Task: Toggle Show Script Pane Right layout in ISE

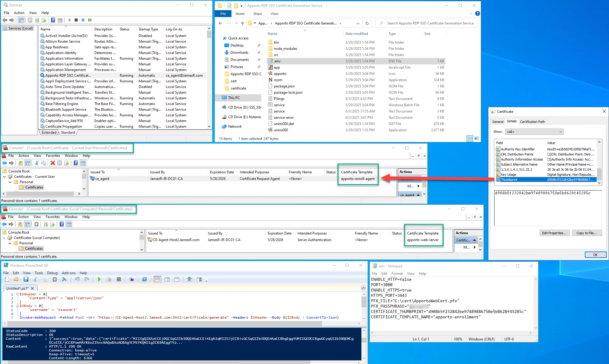Action: (167, 280)
